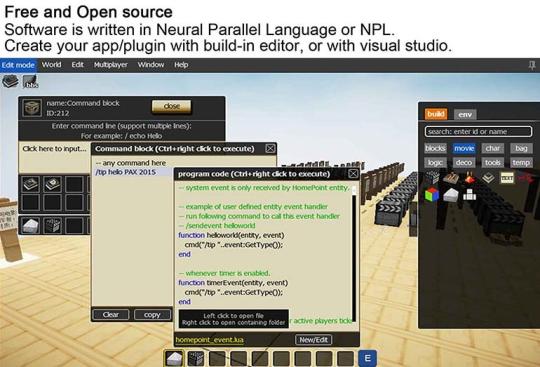
Task: Choose the bag category
Action: point(521,148)
